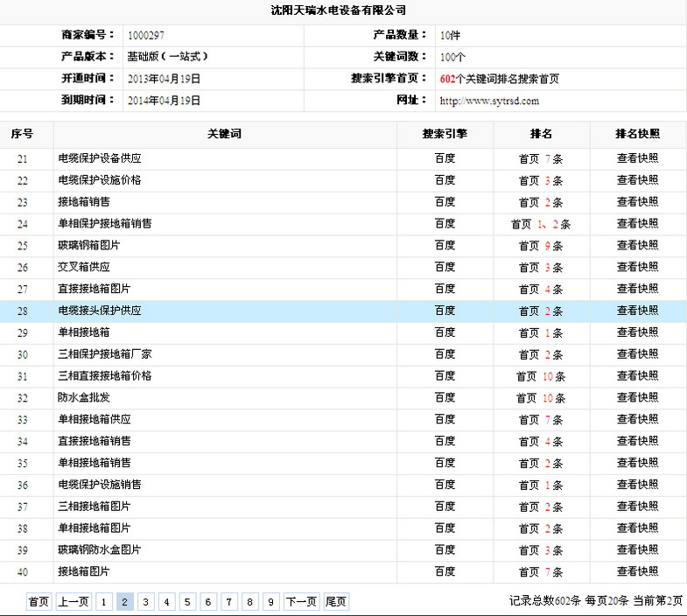View 查看快照 for row 22 电缆保护设施价格
Screen dimensions: 687x616
tap(637, 180)
